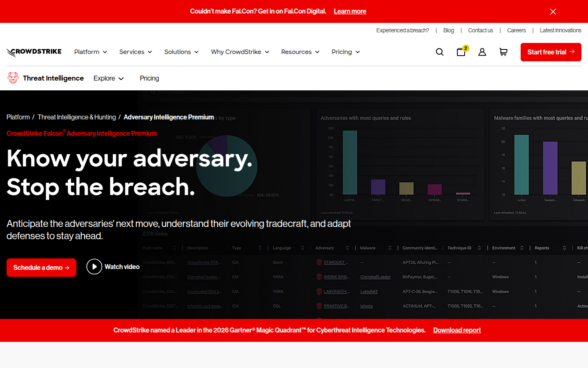Click the Technique ID column header
This screenshot has height=368, width=588.
coord(459,248)
